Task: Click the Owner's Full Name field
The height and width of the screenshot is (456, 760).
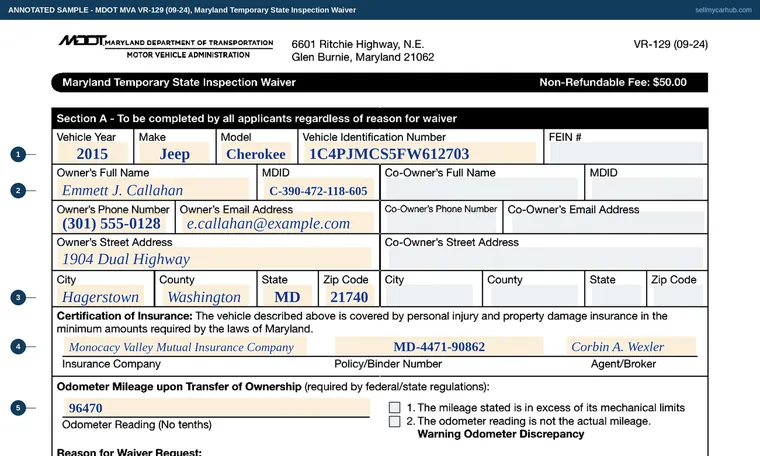Action: pyautogui.click(x=153, y=189)
